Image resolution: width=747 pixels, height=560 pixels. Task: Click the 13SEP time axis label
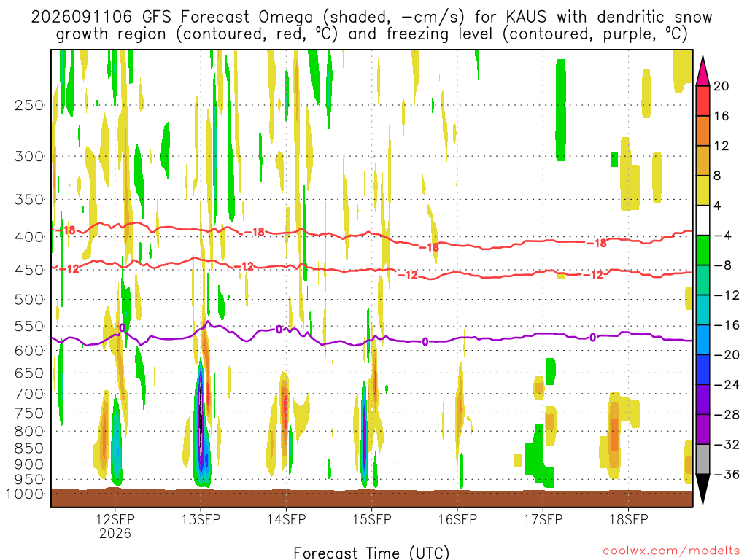pyautogui.click(x=201, y=519)
